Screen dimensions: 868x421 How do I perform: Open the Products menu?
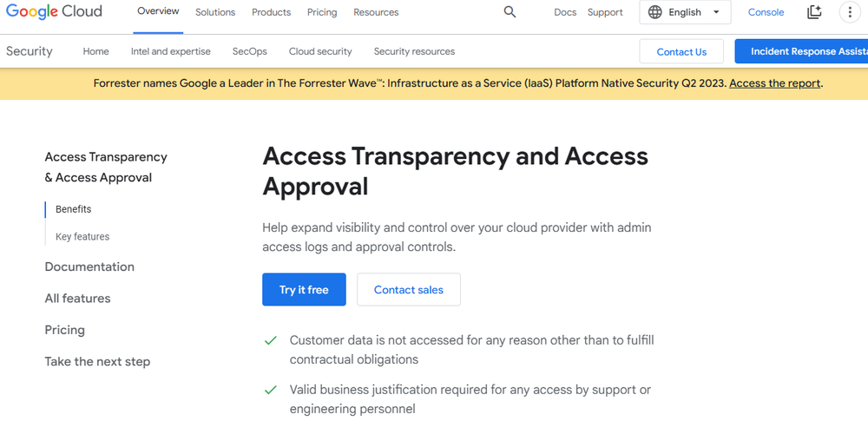pos(271,12)
